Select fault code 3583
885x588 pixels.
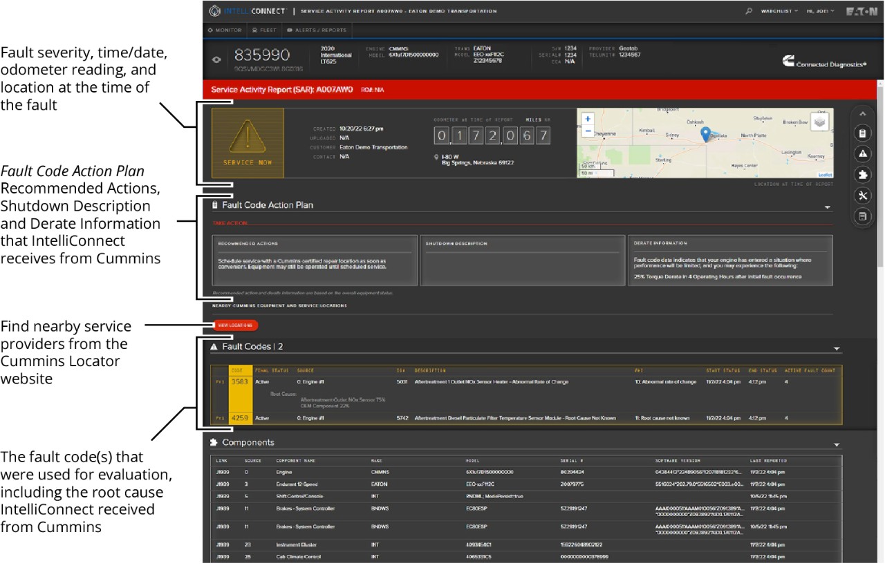click(x=240, y=381)
